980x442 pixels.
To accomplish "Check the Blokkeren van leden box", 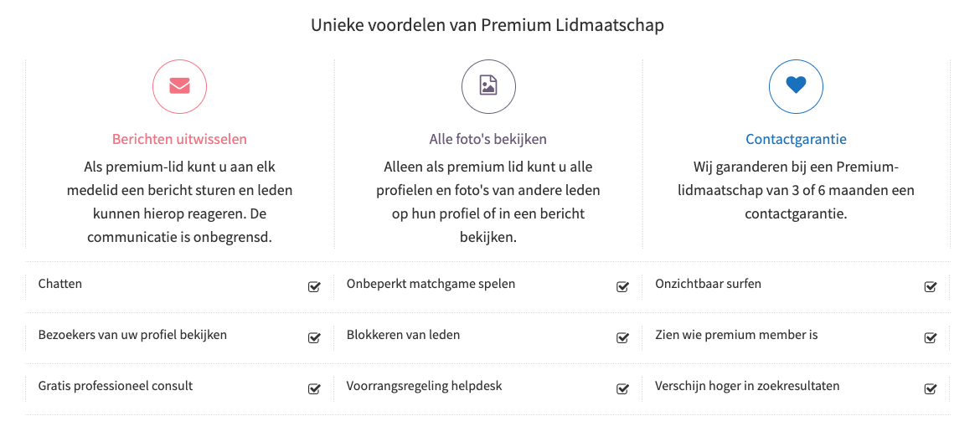I will click(x=622, y=337).
